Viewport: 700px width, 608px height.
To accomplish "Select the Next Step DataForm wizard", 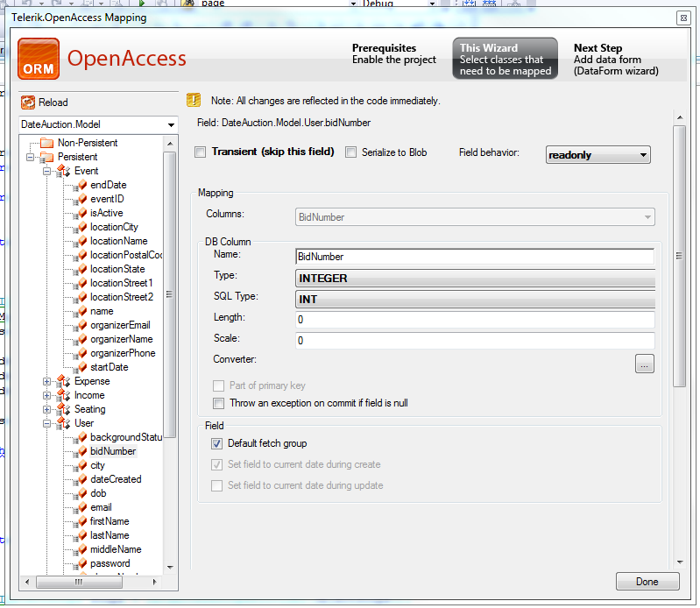I will 616,60.
